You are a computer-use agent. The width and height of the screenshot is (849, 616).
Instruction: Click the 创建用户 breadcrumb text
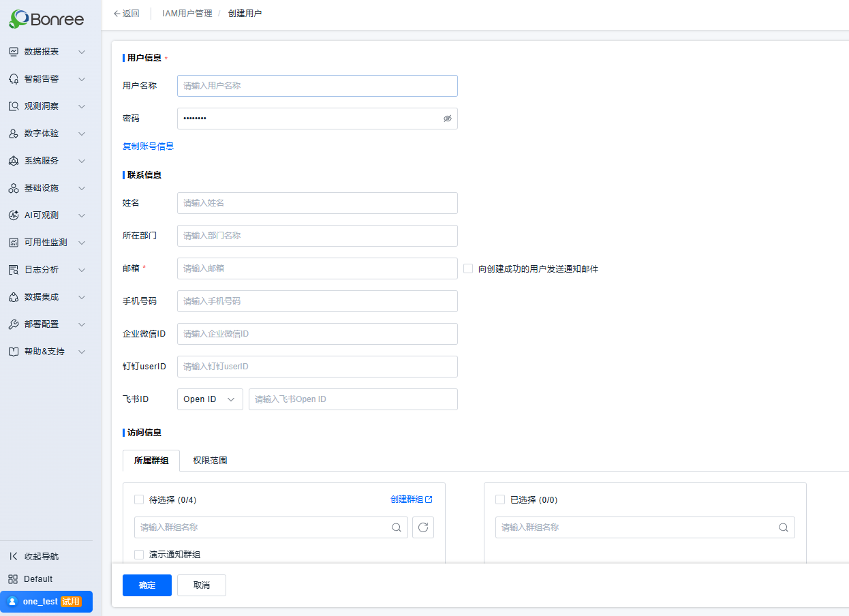pyautogui.click(x=245, y=14)
